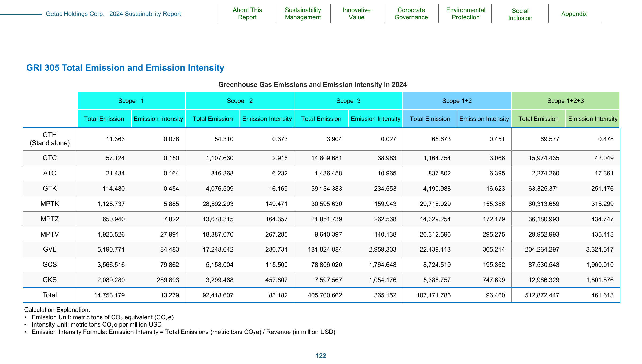Viewport: 642px width, 364px height.
Task: Open the Innovative Value section
Action: (356, 14)
